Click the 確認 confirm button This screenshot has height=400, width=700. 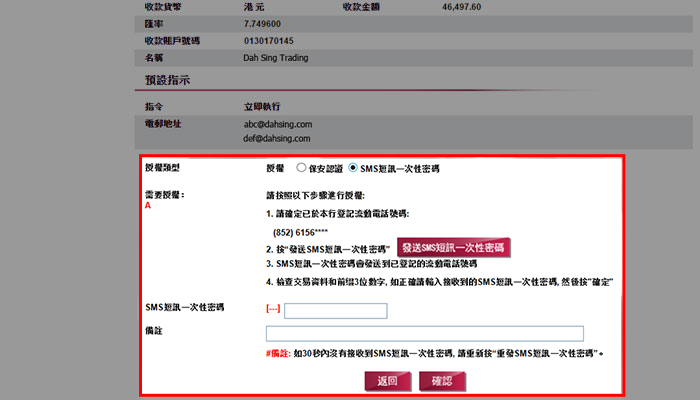[x=442, y=381]
